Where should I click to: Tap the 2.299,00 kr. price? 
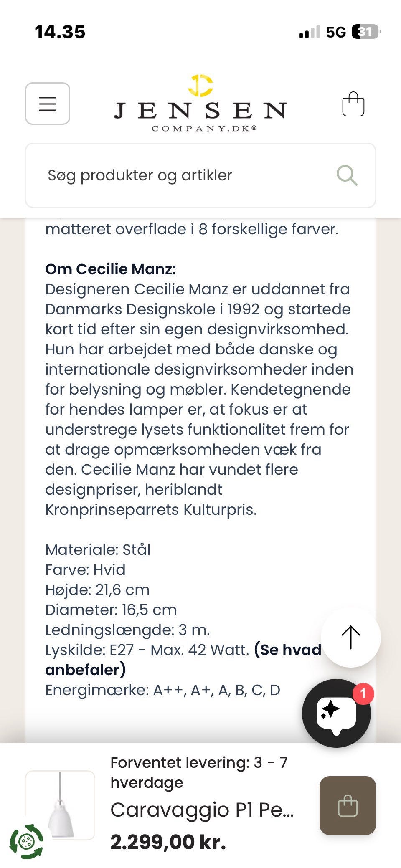click(168, 842)
